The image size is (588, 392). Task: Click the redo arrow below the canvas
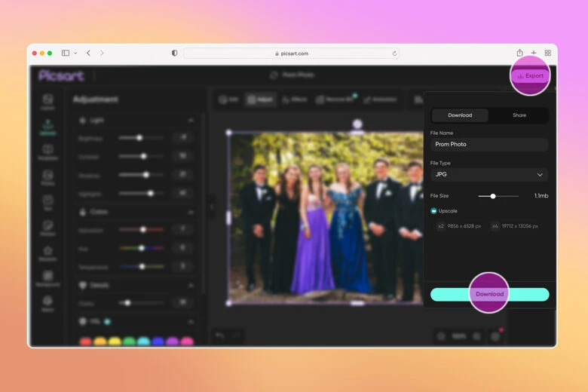click(x=236, y=335)
